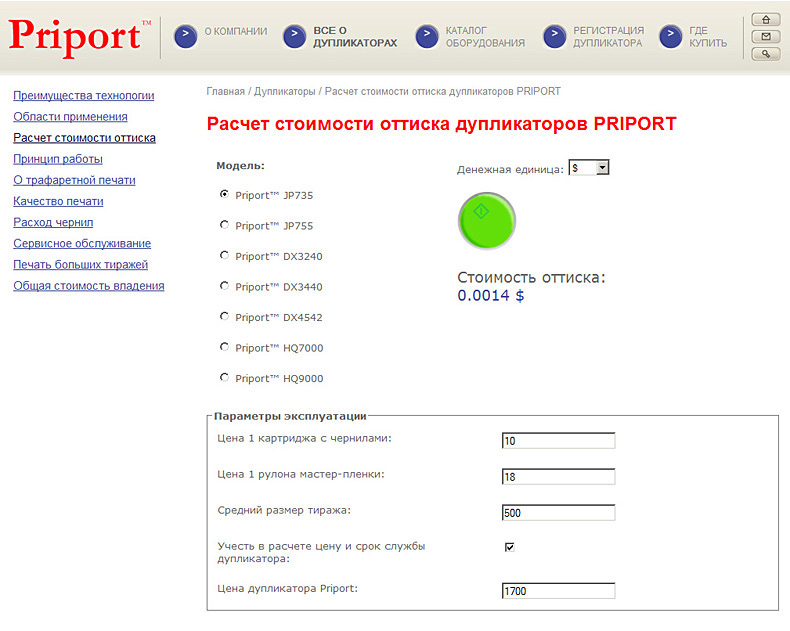This screenshot has width=790, height=631.
Task: Open КАТАЛОГ ОБОРУДОВАНИЯ menu item
Action: [485, 37]
